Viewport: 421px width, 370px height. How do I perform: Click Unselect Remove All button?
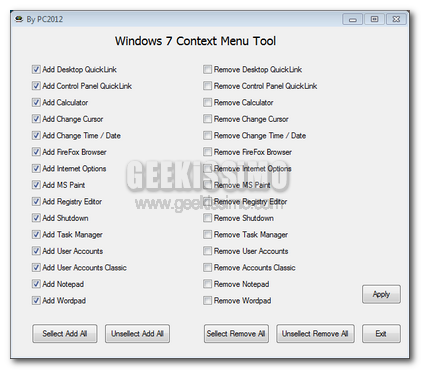pos(315,333)
